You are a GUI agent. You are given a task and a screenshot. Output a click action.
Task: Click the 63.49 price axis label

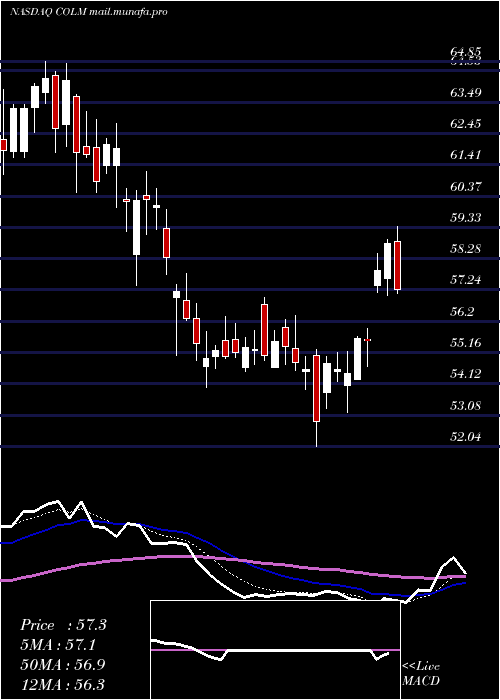[x=466, y=93]
